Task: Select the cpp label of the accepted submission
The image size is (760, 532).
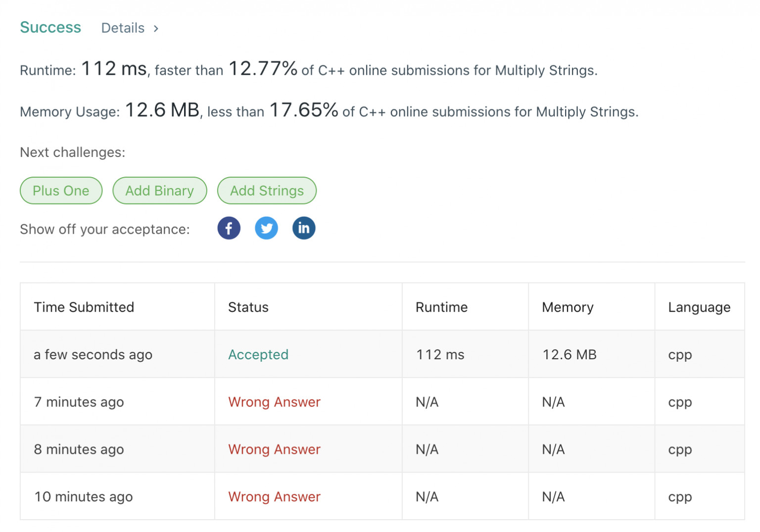Action: [679, 354]
